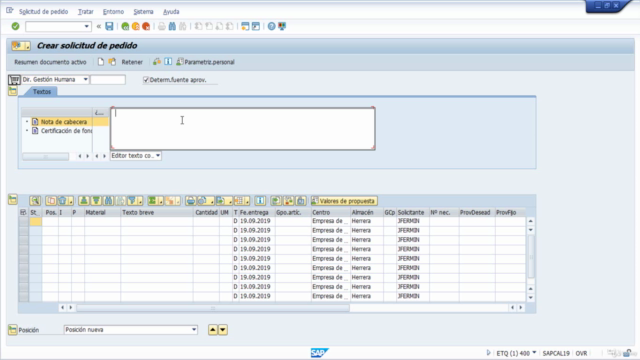Click the grid Find binoculars icon

point(108,200)
